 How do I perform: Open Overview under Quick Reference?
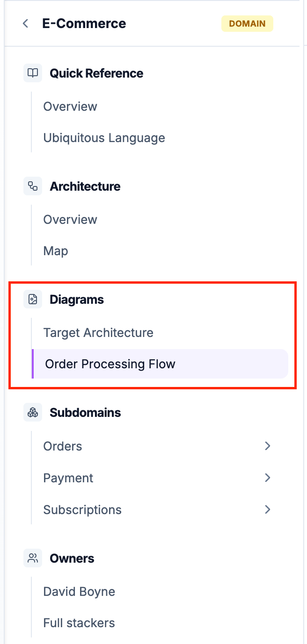coord(70,107)
